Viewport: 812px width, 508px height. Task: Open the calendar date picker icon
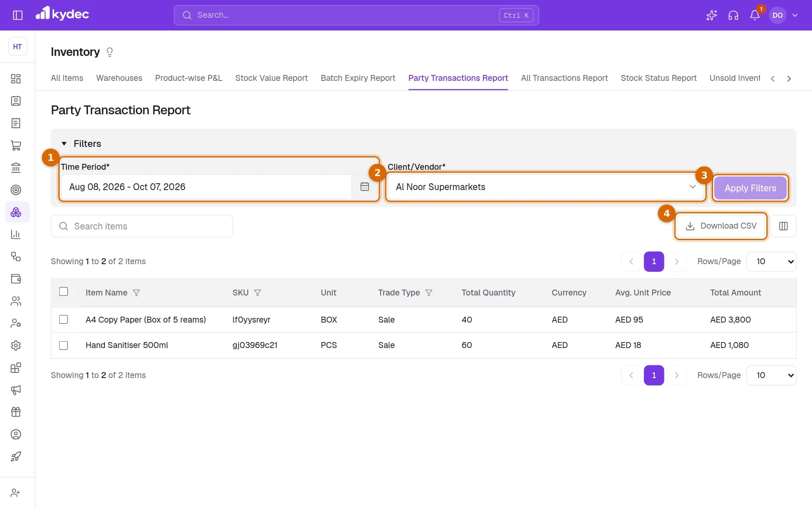click(365, 187)
